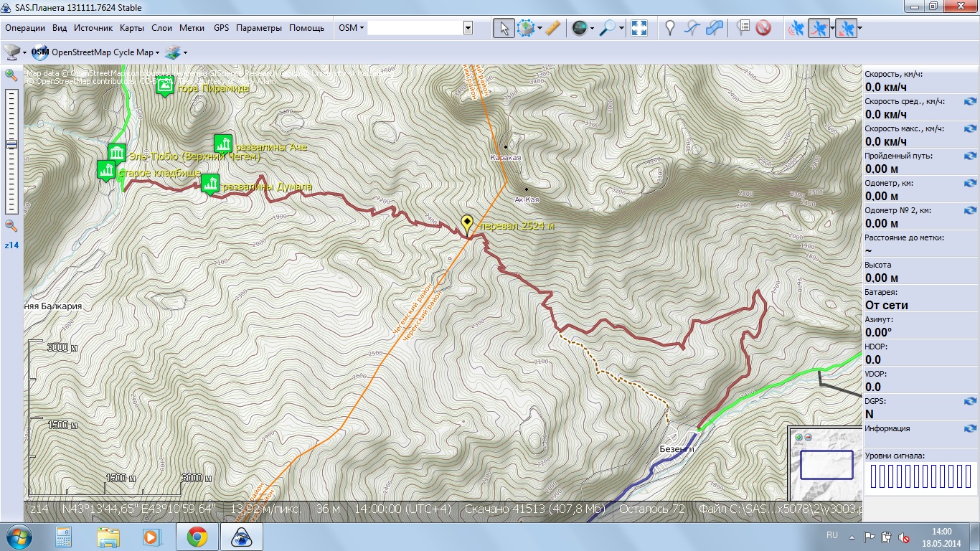
Task: Select the add polygon tool
Action: (715, 28)
